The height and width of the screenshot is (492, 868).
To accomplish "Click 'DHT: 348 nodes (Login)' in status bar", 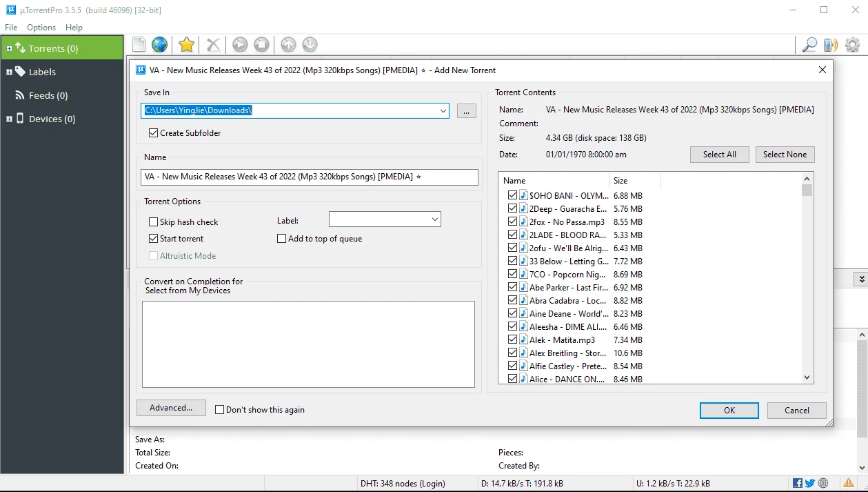I will point(403,483).
